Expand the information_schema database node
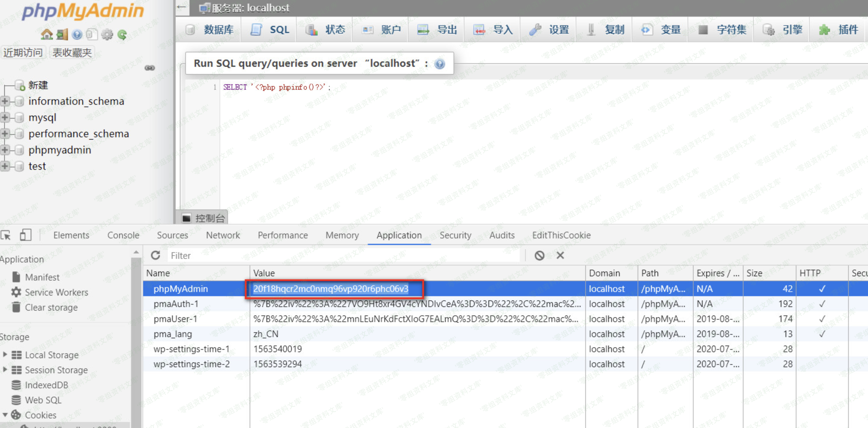Viewport: 868px width, 428px height. click(x=5, y=101)
